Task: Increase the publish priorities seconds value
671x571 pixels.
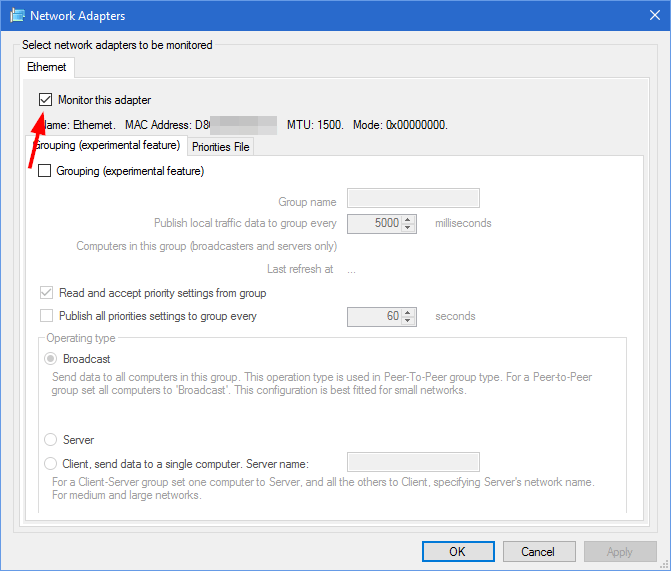Action: [408, 312]
